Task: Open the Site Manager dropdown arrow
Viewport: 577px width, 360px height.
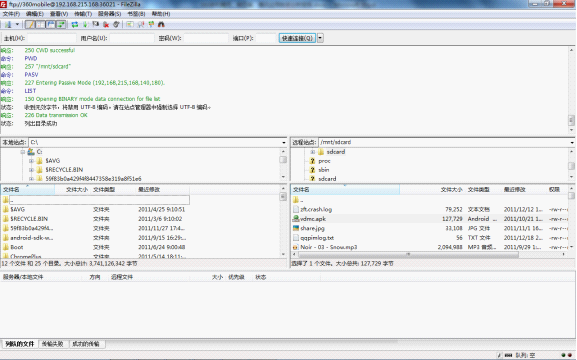Action: [x=17, y=25]
